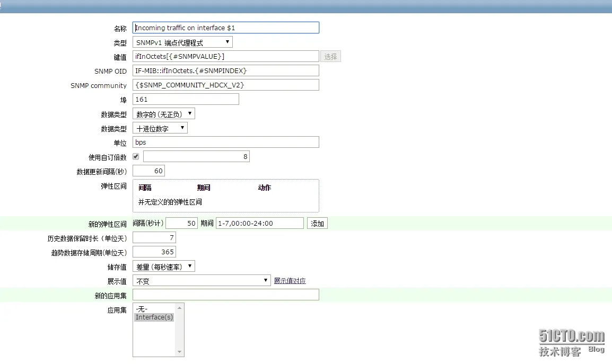Click the 键值 field containing ifInOctets

tap(225, 56)
